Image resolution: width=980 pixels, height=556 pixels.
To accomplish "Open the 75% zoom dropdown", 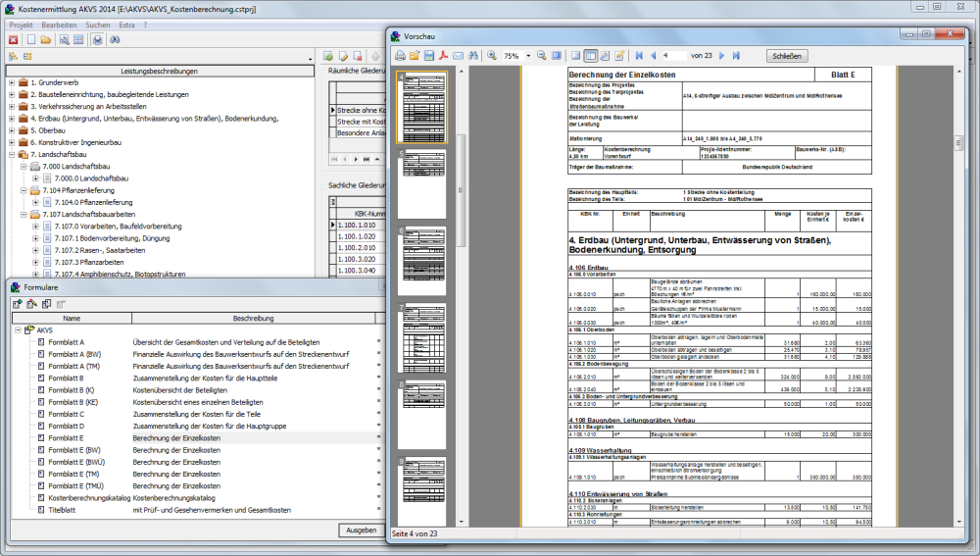I will tap(528, 56).
